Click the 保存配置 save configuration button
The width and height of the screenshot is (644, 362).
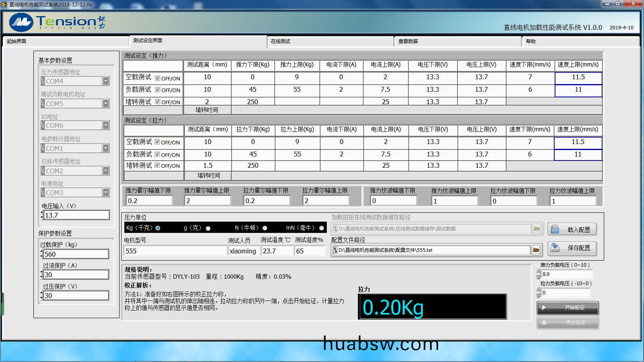coord(572,248)
